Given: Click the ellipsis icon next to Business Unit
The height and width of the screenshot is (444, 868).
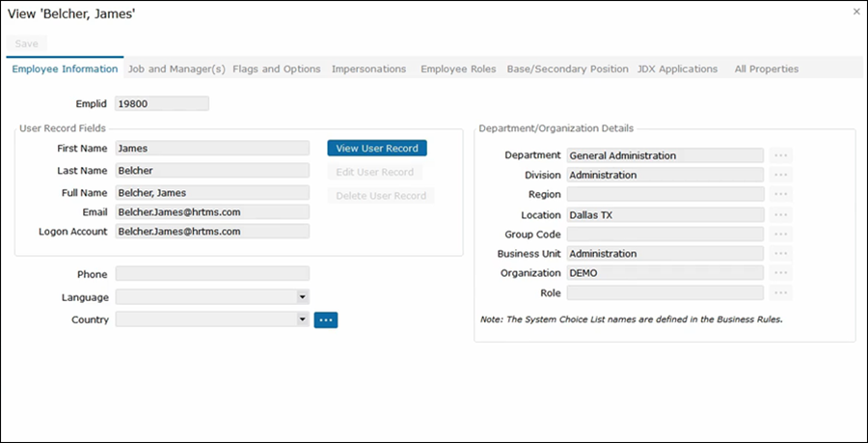Looking at the screenshot, I should [x=781, y=254].
